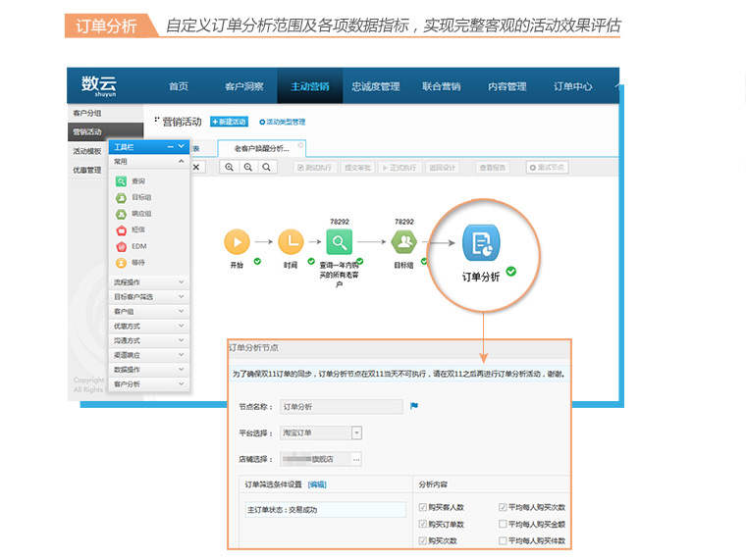Toggle the 购买客人数 checkbox
Image resolution: width=746 pixels, height=560 pixels.
click(x=422, y=507)
